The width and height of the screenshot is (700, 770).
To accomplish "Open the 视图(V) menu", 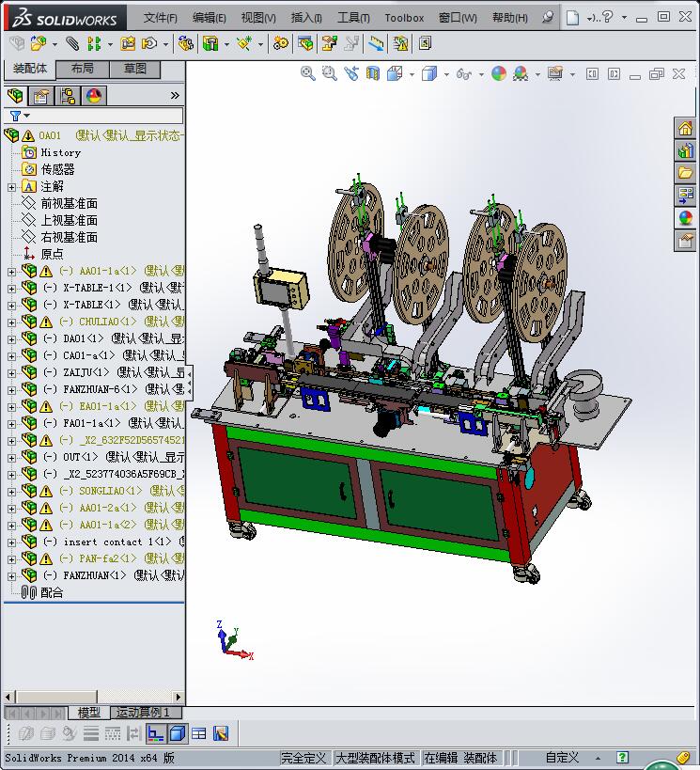I will pos(258,18).
